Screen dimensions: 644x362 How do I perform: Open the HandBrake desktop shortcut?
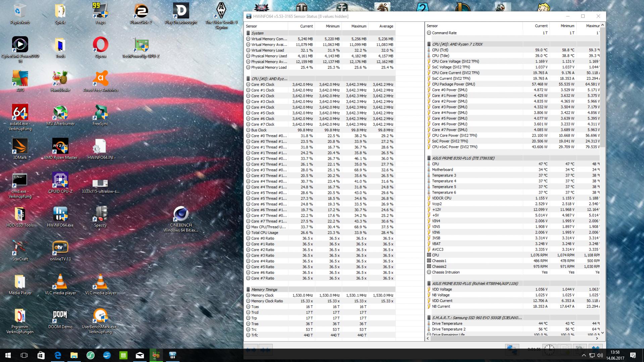click(x=60, y=82)
